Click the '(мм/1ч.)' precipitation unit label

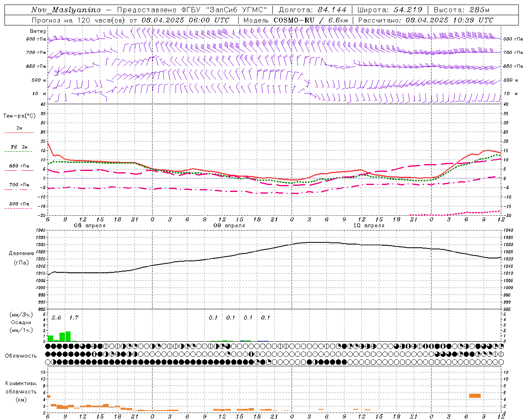coord(21,330)
